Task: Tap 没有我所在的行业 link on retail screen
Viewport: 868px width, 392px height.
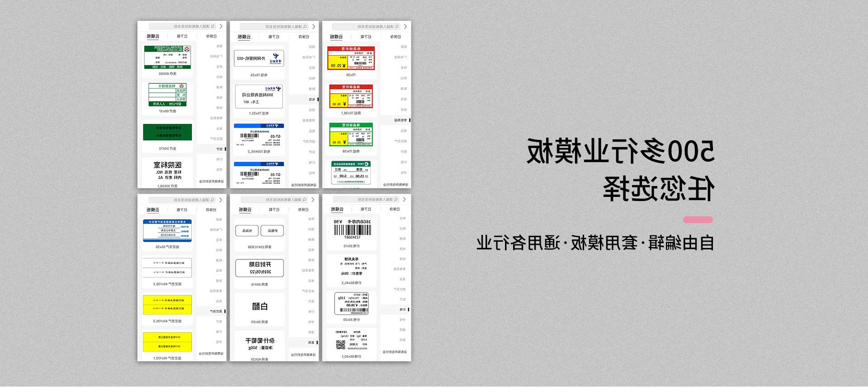Action: tap(396, 185)
